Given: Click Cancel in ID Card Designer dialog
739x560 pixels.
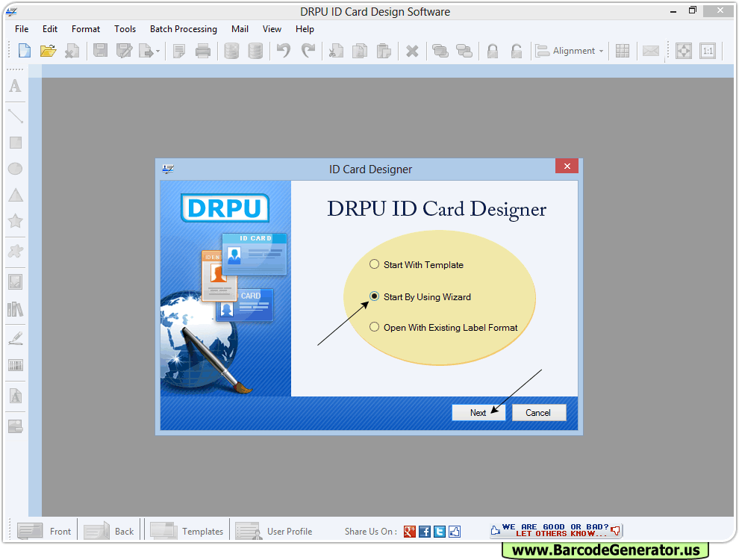Looking at the screenshot, I should [539, 412].
